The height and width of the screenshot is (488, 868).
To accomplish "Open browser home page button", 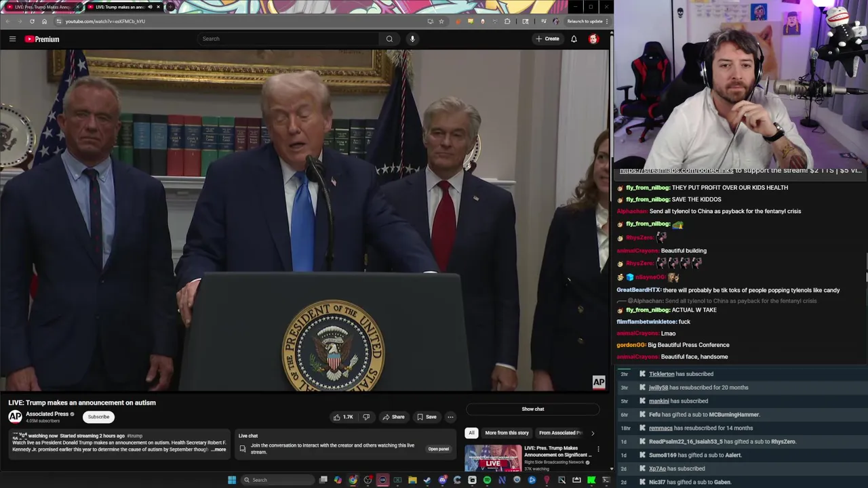I will [44, 21].
